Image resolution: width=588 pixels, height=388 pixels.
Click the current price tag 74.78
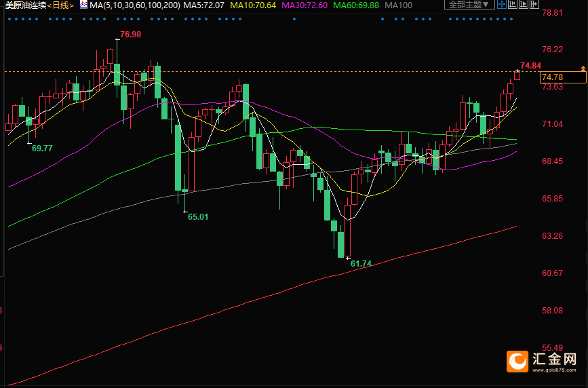pos(552,77)
